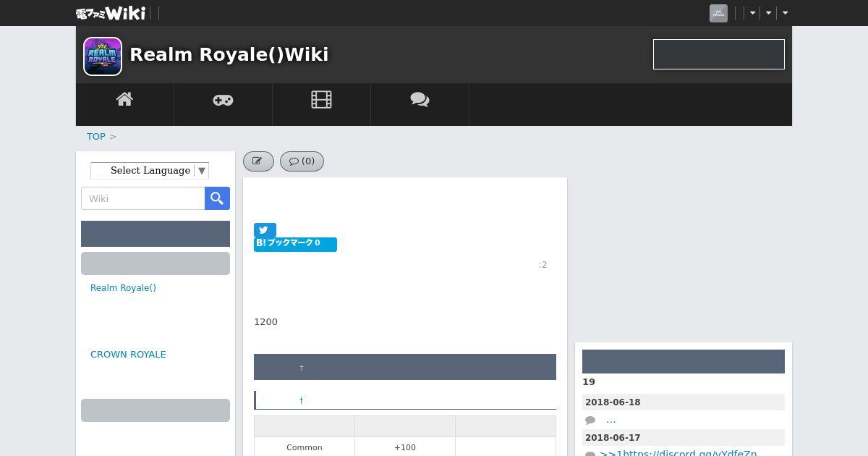
Task: Expand the middle dropdown arrow in top bar
Action: (769, 13)
